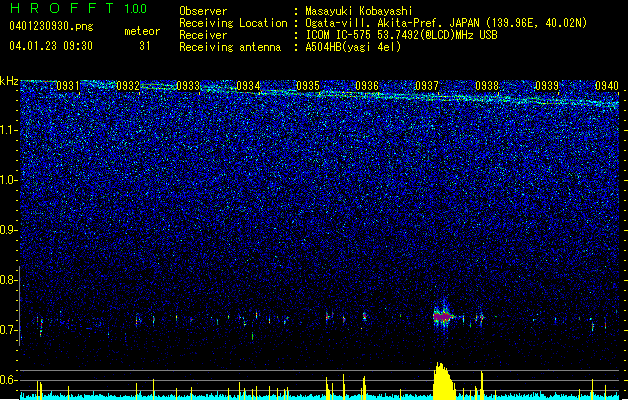Click the large yellow signal peak
The image size is (629, 400).
coord(444,381)
